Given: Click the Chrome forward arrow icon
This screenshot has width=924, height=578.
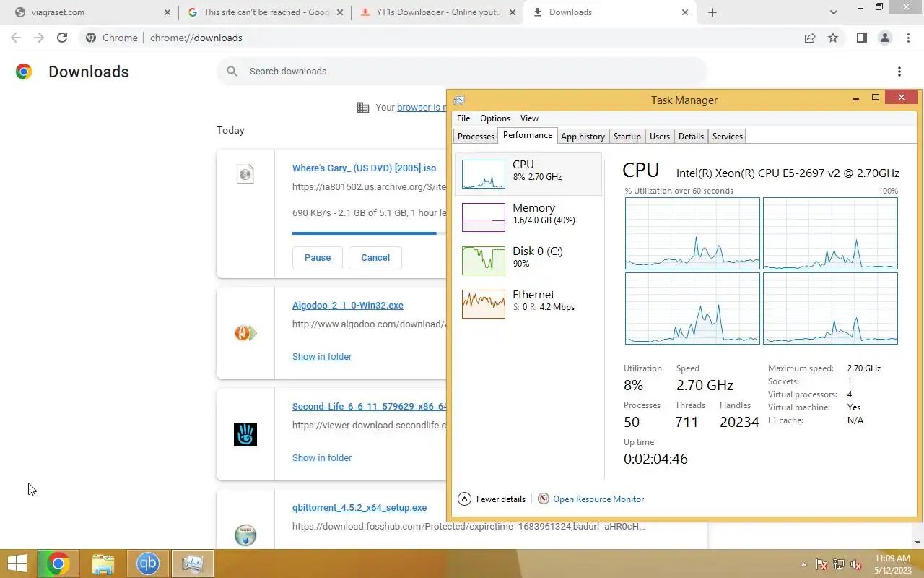Looking at the screenshot, I should (39, 38).
